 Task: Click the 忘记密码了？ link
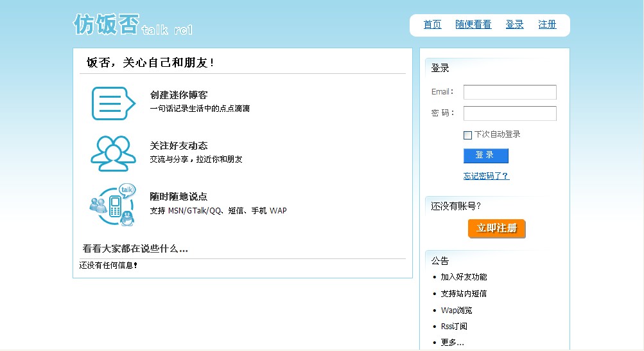click(x=486, y=176)
